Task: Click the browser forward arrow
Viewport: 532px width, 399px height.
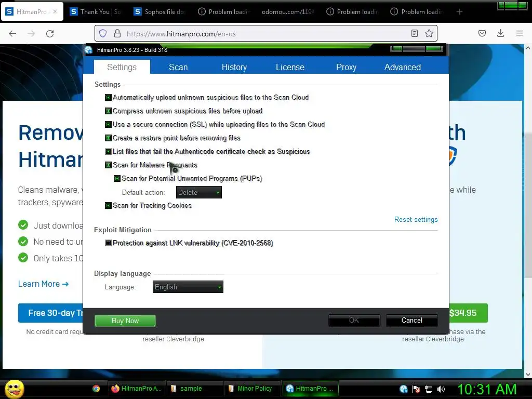Action: [x=31, y=34]
